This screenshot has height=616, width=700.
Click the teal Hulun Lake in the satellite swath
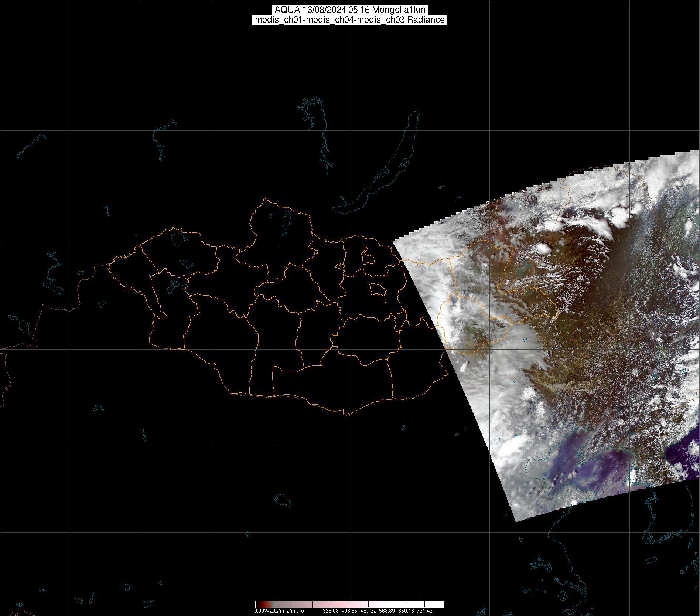tap(524, 267)
